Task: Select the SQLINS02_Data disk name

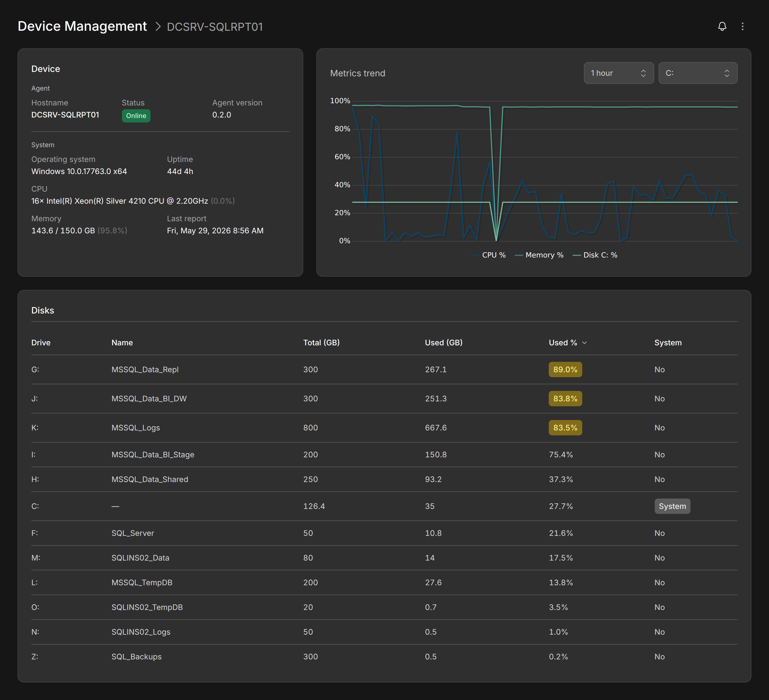Action: [x=140, y=558]
